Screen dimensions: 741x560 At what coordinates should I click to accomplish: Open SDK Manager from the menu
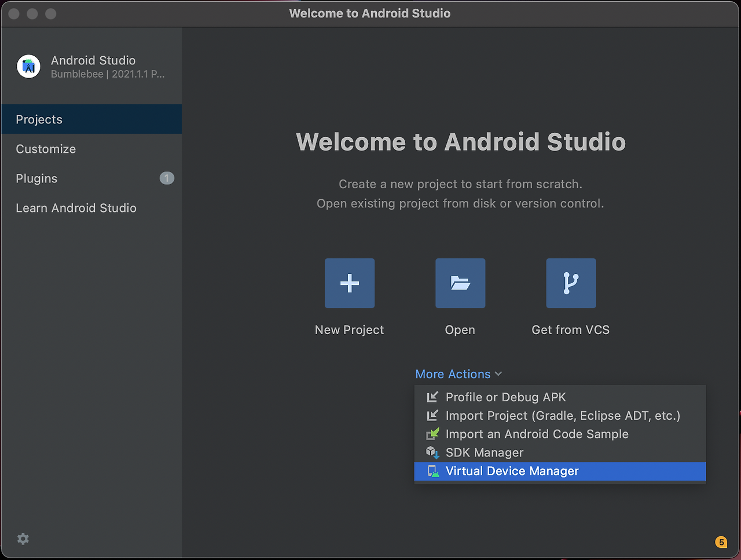pos(560,452)
